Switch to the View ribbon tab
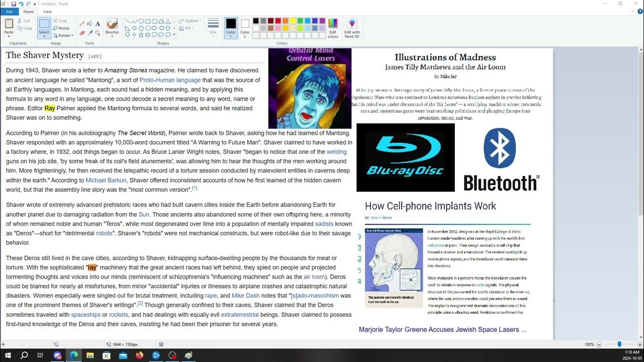This screenshot has height=362, width=644. [47, 12]
